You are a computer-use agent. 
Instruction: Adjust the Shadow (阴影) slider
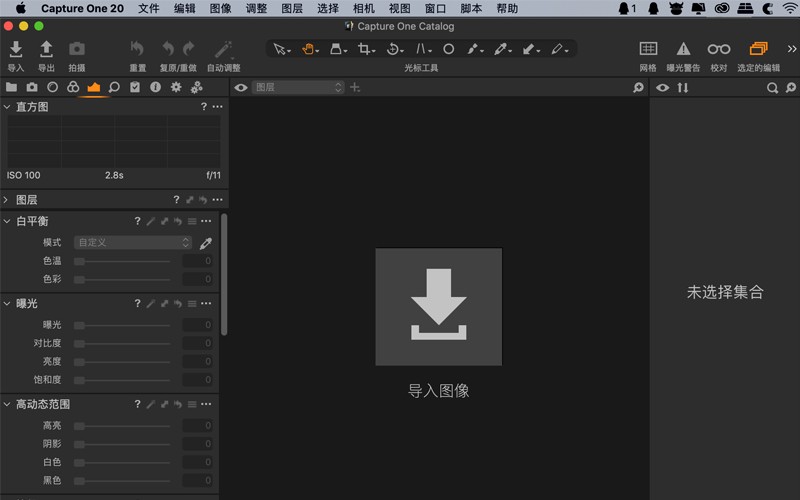[x=122, y=444]
